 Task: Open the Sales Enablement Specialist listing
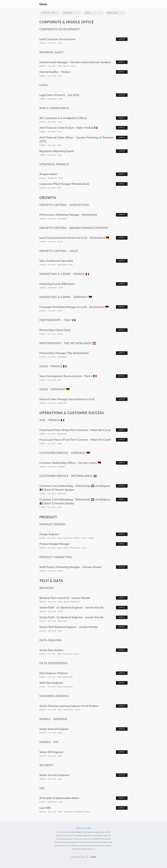(x=56, y=261)
